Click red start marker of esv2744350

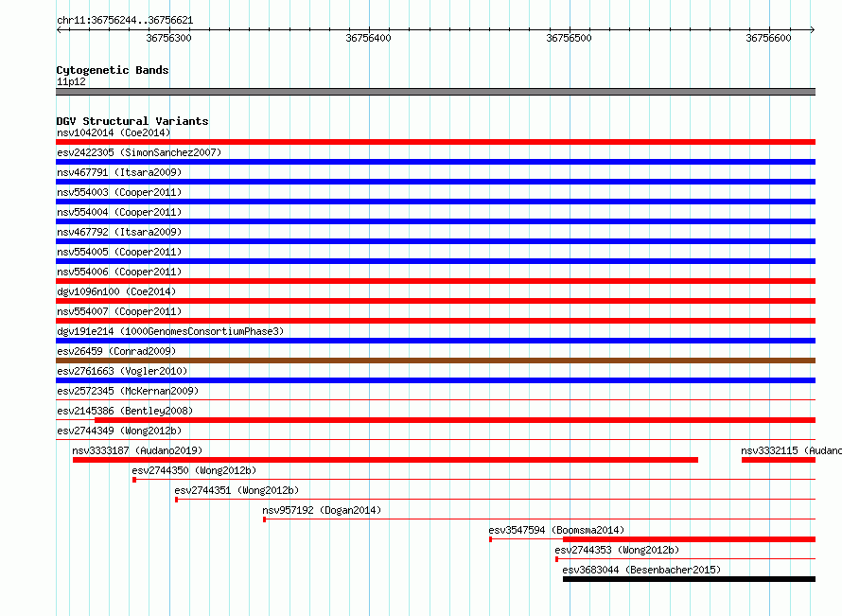pyautogui.click(x=134, y=480)
